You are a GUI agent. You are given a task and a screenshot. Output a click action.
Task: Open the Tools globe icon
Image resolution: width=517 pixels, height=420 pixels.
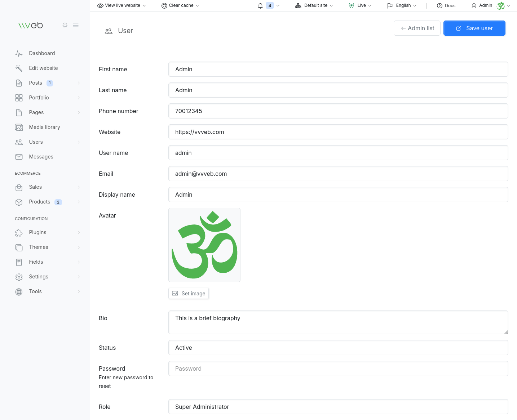(19, 292)
